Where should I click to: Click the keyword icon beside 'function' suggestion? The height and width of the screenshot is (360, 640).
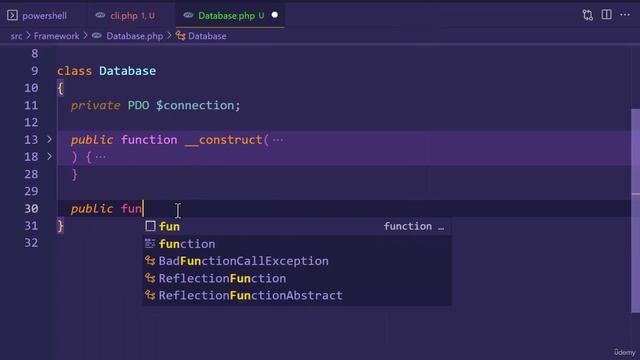[150, 244]
